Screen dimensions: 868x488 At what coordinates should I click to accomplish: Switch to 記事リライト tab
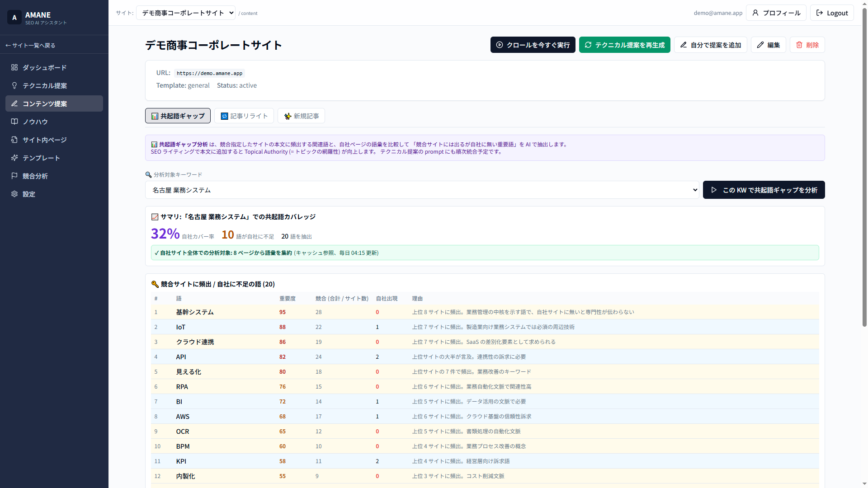point(244,116)
